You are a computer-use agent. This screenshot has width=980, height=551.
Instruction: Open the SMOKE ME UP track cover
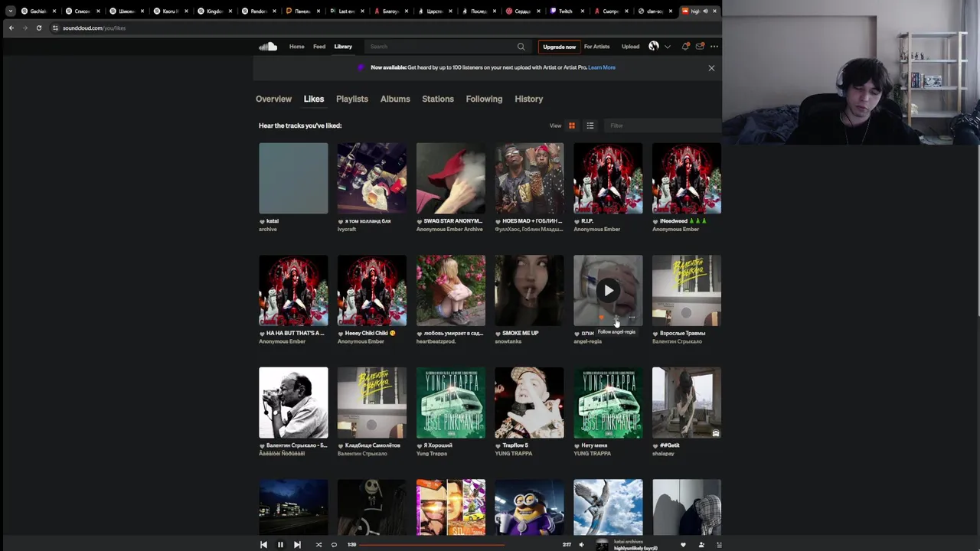[529, 290]
